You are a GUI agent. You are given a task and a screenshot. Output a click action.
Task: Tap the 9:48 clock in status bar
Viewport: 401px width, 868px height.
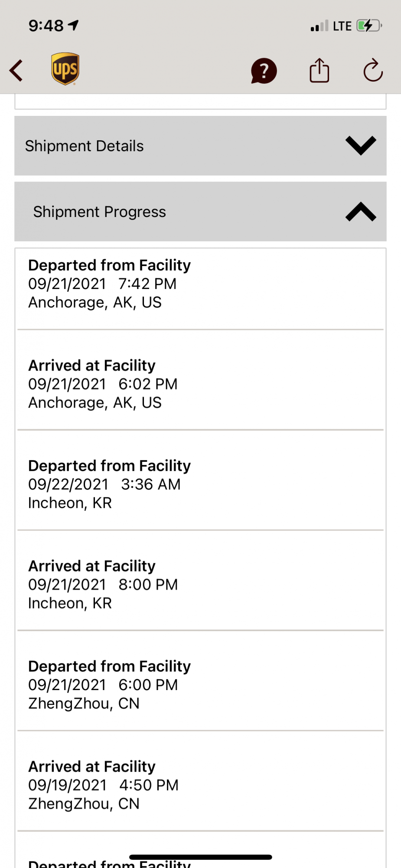coord(46,26)
